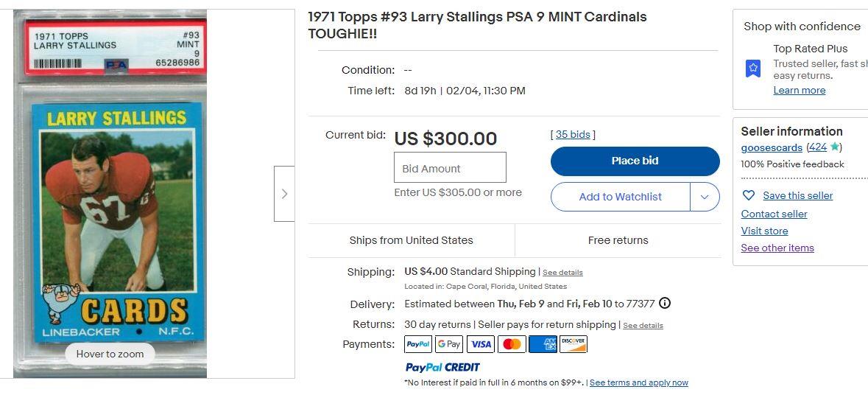868x395 pixels.
Task: Visit the seller's store
Action: [x=764, y=231]
